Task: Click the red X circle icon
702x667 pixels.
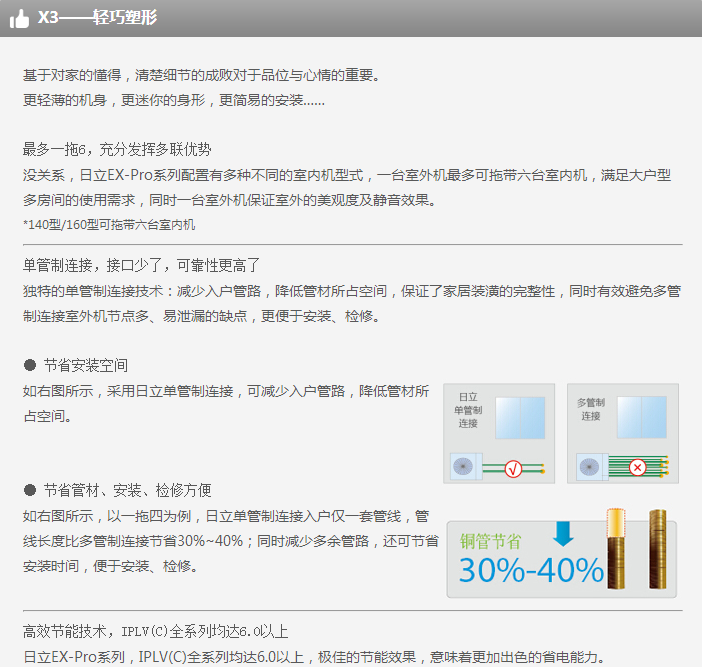Action: click(x=637, y=468)
